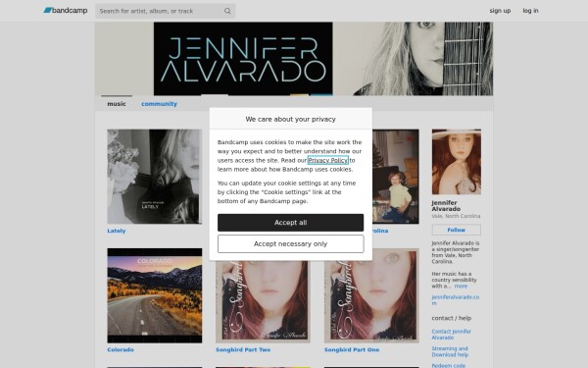Focus the artist, album, or track search field
The height and width of the screenshot is (368, 588).
165,11
